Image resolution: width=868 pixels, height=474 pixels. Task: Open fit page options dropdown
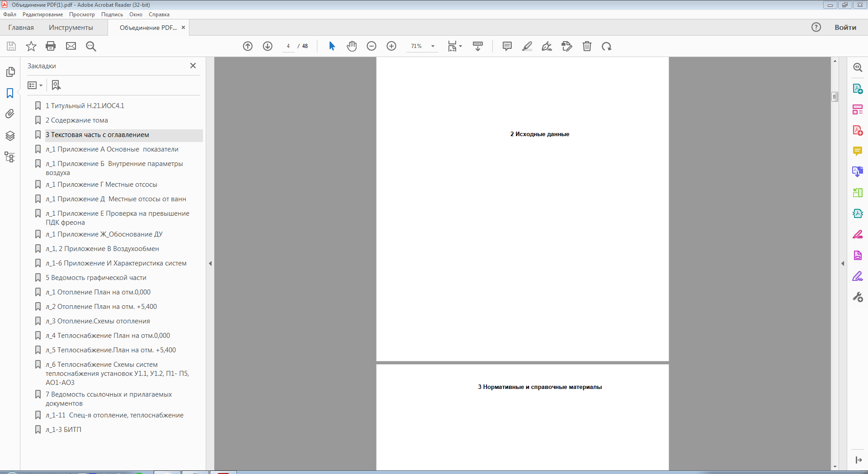click(x=455, y=46)
